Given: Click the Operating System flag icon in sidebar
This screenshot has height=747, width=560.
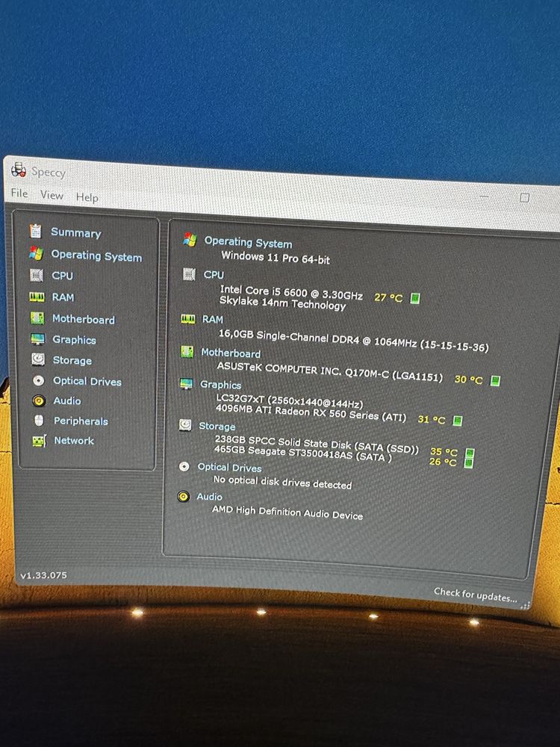Looking at the screenshot, I should [x=36, y=253].
